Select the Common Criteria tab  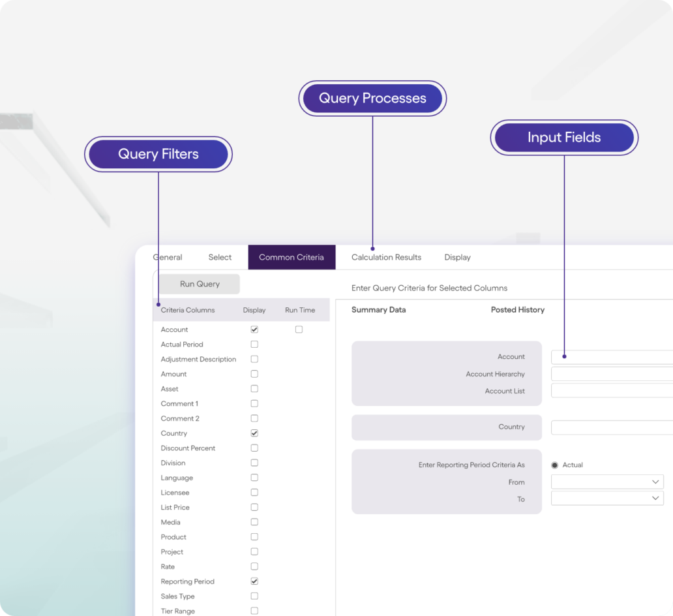click(292, 257)
